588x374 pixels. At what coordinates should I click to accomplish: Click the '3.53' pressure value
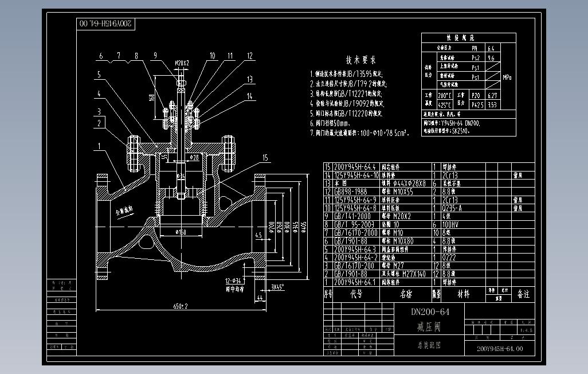(x=492, y=105)
